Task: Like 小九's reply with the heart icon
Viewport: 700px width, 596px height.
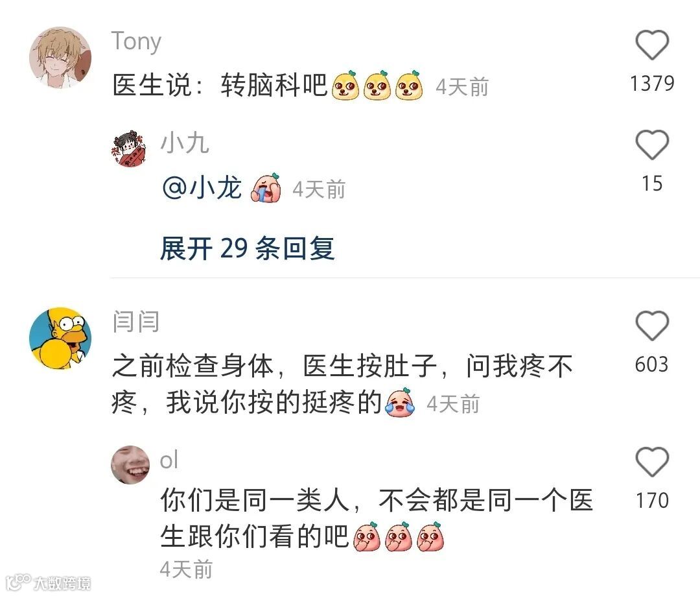Action: [652, 145]
